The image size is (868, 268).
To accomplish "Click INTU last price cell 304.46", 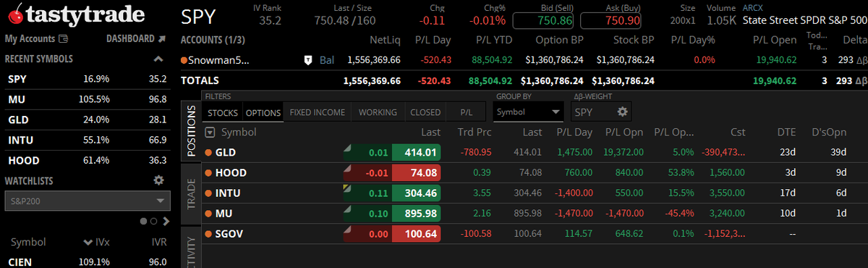I will pos(416,193).
